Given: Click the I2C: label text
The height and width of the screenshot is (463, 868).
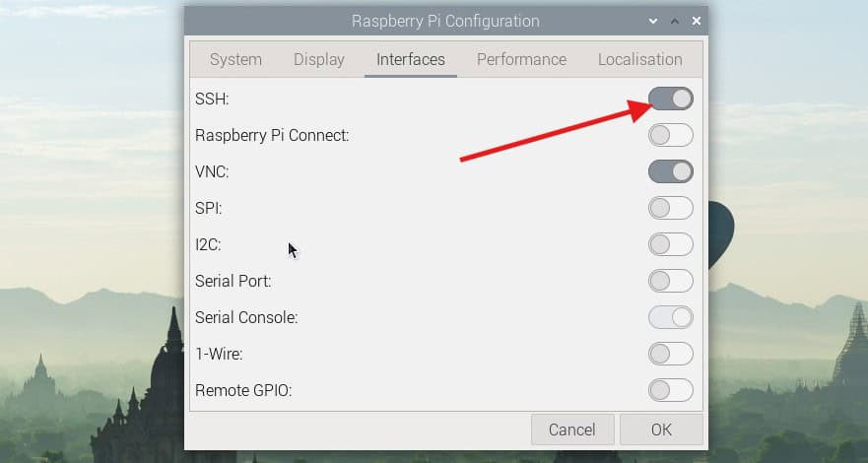Looking at the screenshot, I should point(208,245).
